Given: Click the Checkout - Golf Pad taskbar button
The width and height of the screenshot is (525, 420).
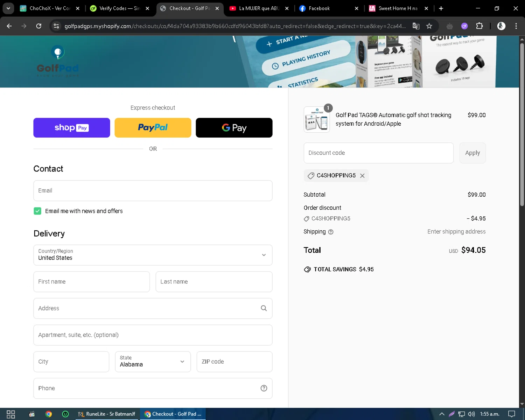Looking at the screenshot, I should coord(173,414).
